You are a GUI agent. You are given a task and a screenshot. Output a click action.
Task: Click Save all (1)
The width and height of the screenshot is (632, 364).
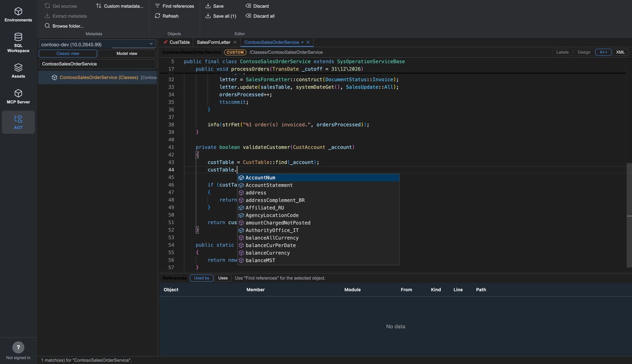coord(221,16)
